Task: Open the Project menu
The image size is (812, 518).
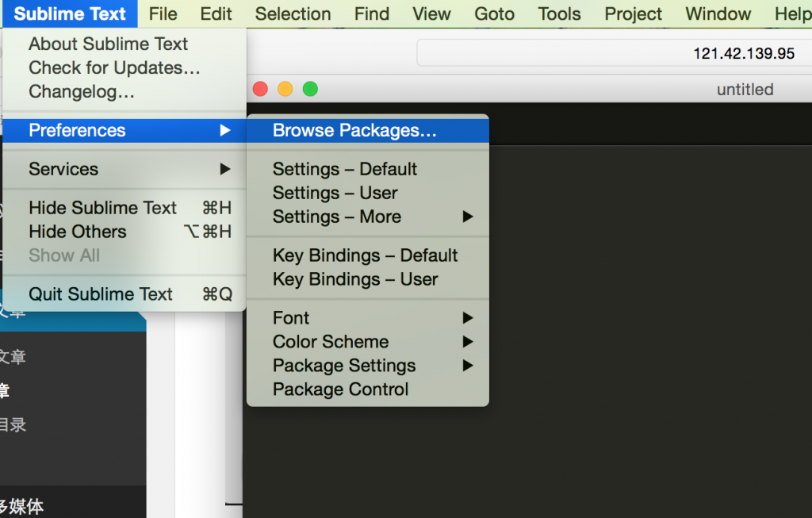Action: [634, 14]
